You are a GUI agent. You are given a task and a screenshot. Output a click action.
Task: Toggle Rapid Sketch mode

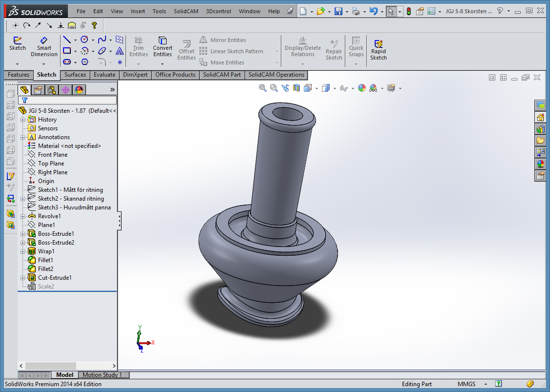point(378,50)
